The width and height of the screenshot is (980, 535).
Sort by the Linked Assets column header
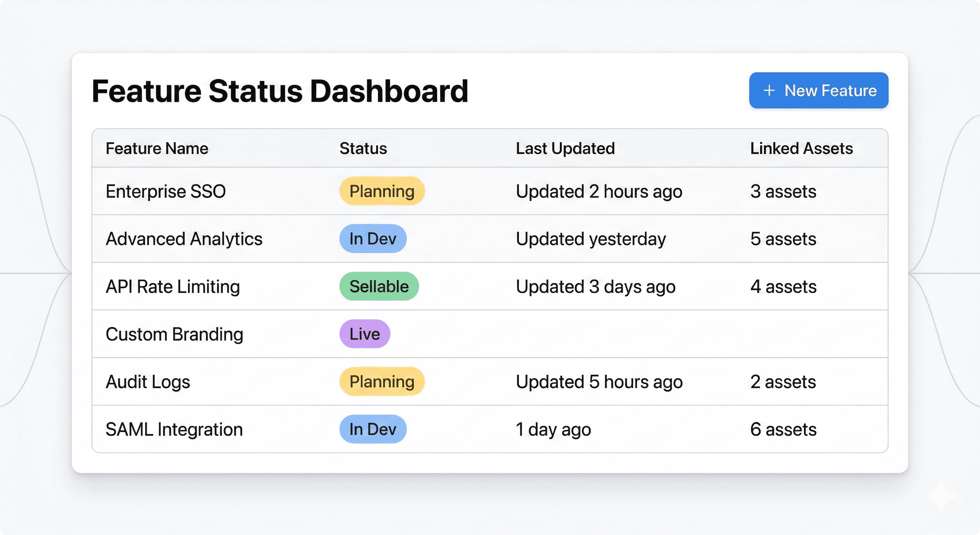point(801,148)
